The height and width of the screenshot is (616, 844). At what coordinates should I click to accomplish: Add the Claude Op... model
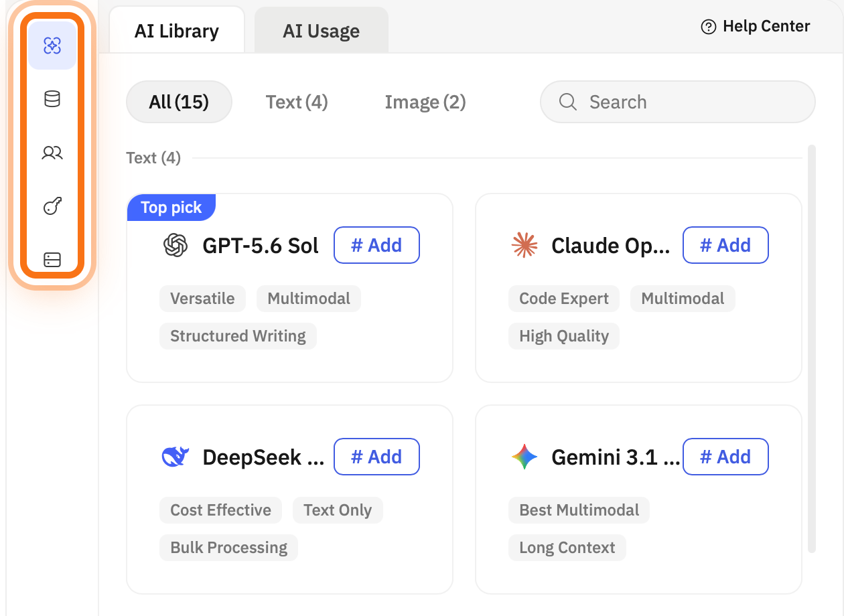(x=725, y=245)
